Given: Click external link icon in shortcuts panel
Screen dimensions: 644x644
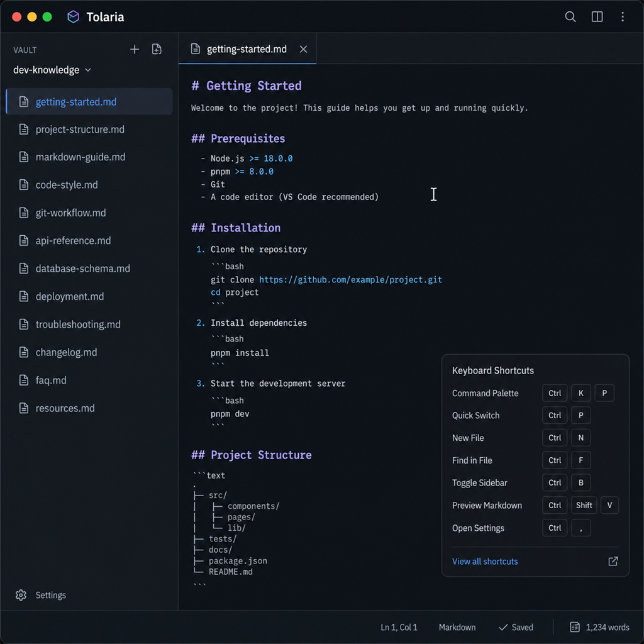Looking at the screenshot, I should [x=613, y=562].
